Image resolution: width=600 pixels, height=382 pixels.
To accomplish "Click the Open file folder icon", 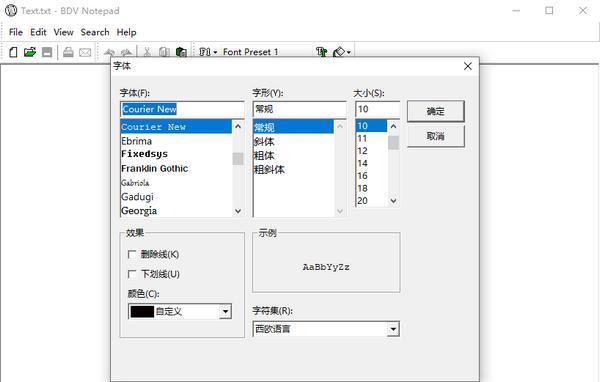I will 30,52.
